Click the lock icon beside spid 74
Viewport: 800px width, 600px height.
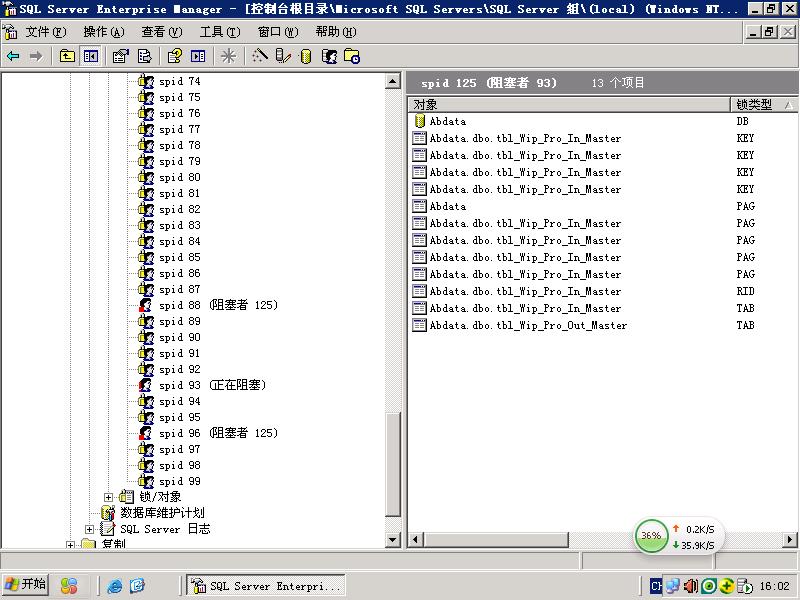click(146, 81)
